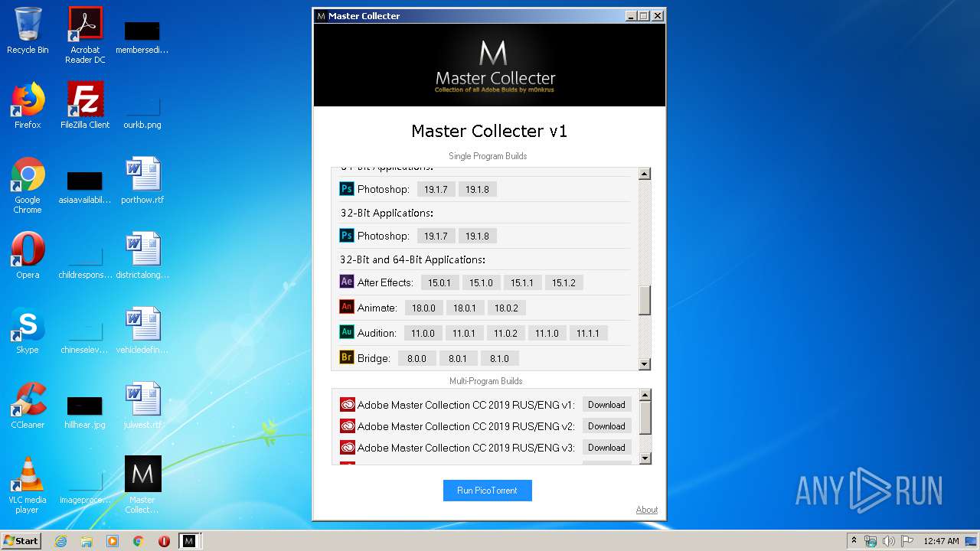Screen dimensions: 980x551
Task: Open the About link
Action: 646,510
